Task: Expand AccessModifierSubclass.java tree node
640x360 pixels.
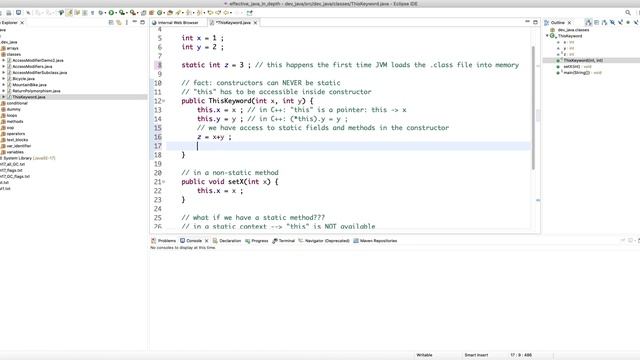Action: pos(4,72)
